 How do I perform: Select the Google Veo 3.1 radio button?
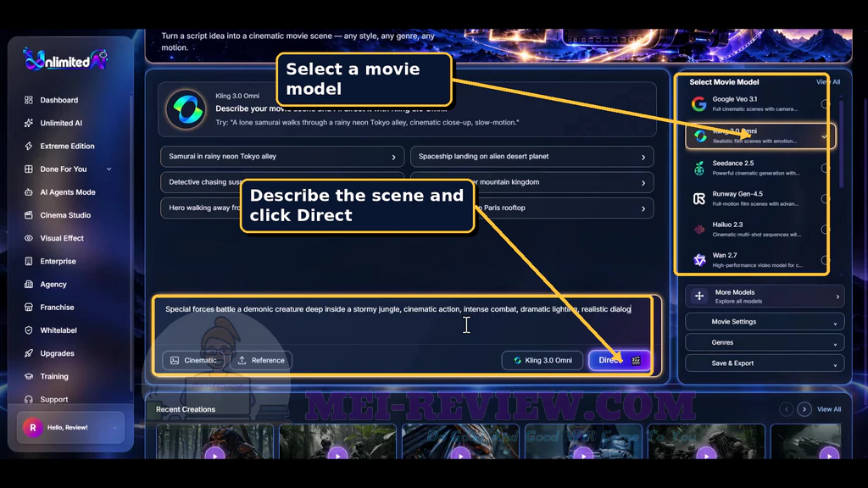pos(825,104)
